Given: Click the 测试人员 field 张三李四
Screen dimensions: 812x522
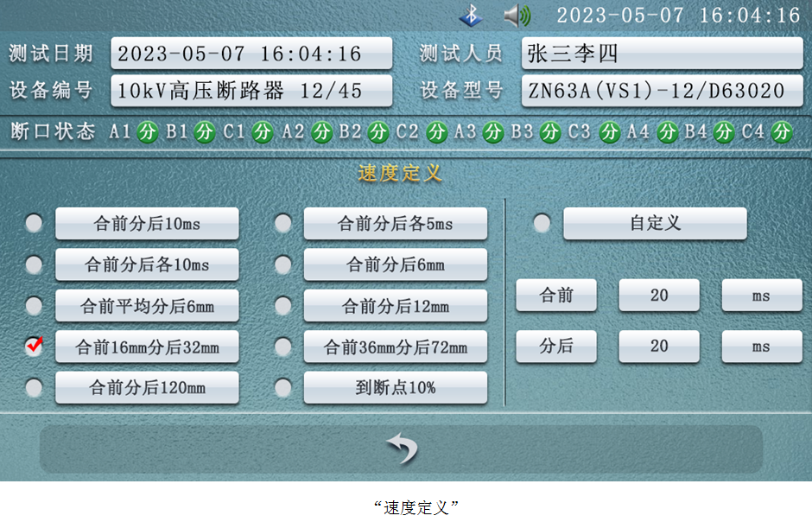Looking at the screenshot, I should coord(662,54).
